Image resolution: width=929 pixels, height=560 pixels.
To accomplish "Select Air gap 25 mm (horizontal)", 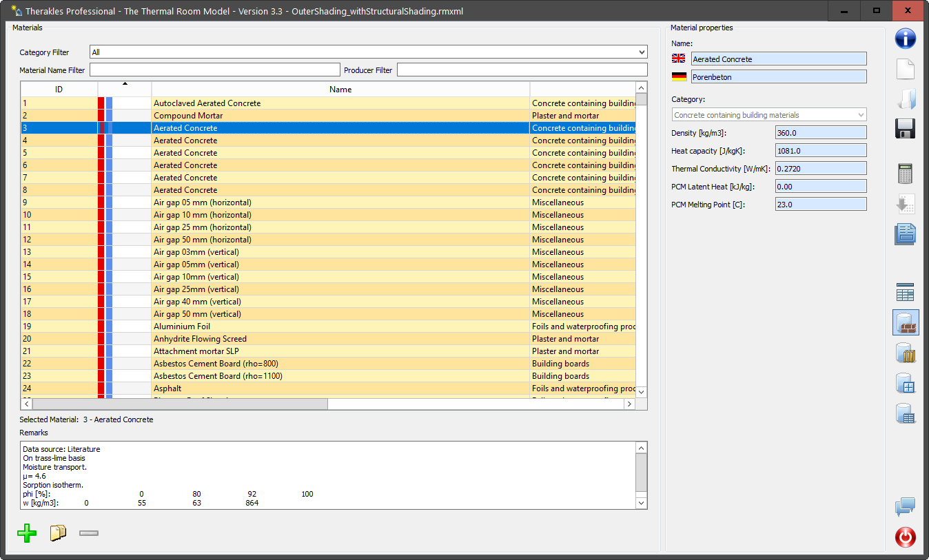I will pos(328,227).
